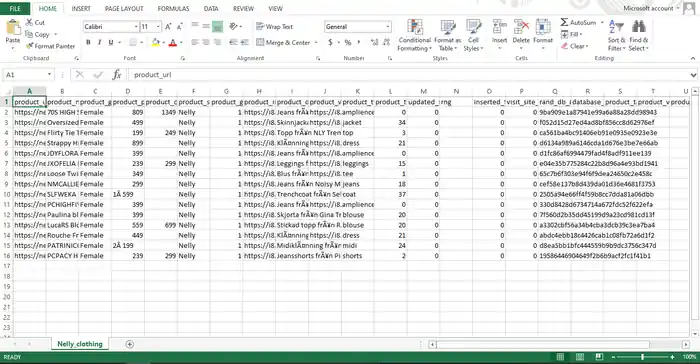Viewport: 700px width, 364px height.
Task: Collapse the ribbon with the arrow
Action: click(x=693, y=59)
